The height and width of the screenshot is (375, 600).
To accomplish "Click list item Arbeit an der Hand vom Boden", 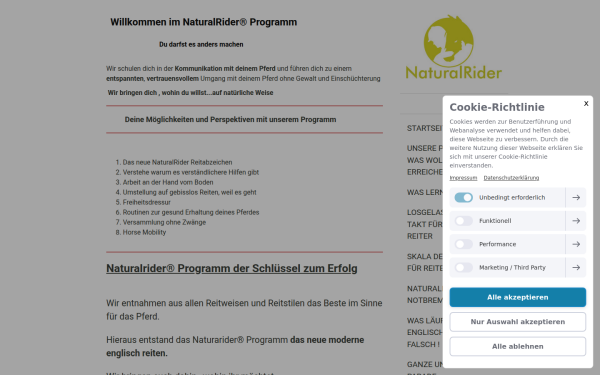I will (x=168, y=182).
